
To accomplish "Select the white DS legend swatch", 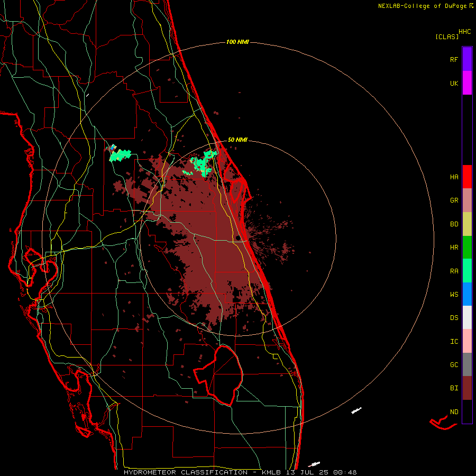I will tap(467, 317).
